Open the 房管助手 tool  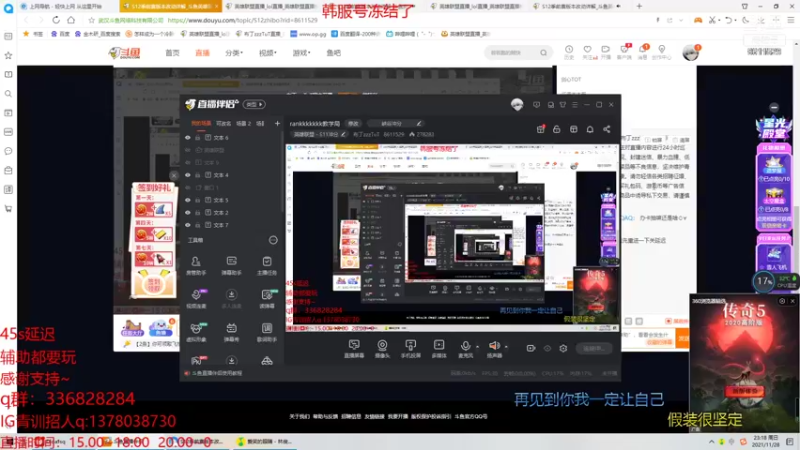click(x=196, y=266)
